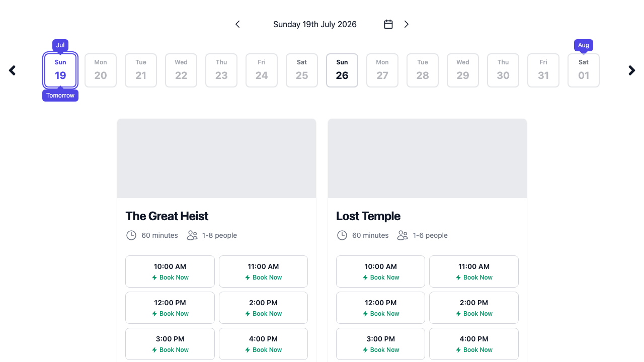Click The Great Heist title

pyautogui.click(x=167, y=216)
